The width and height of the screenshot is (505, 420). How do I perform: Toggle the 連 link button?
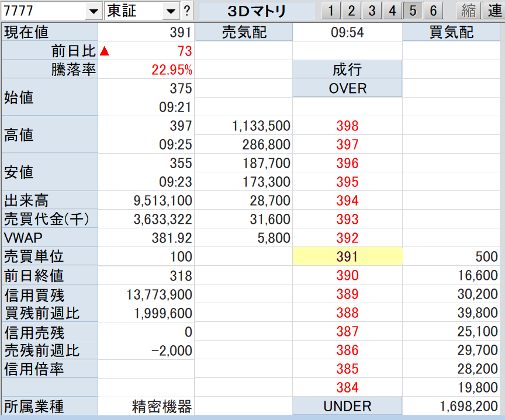[x=494, y=11]
